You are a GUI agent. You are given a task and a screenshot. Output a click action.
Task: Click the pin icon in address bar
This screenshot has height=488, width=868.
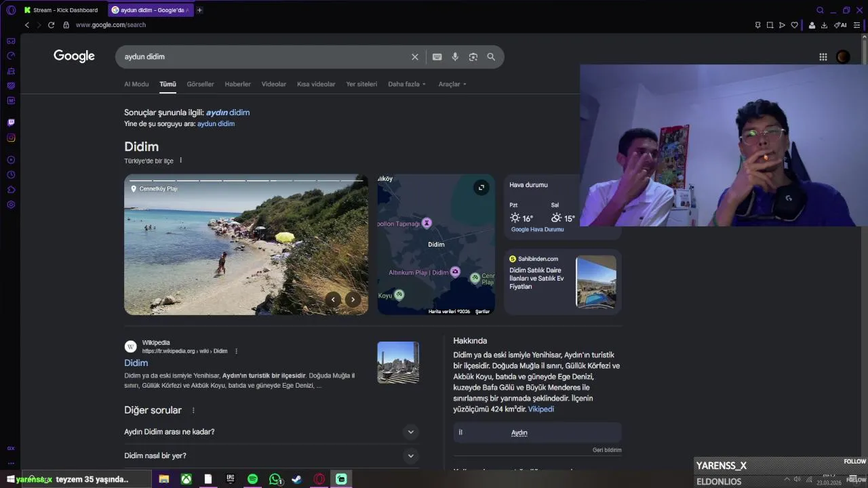757,25
